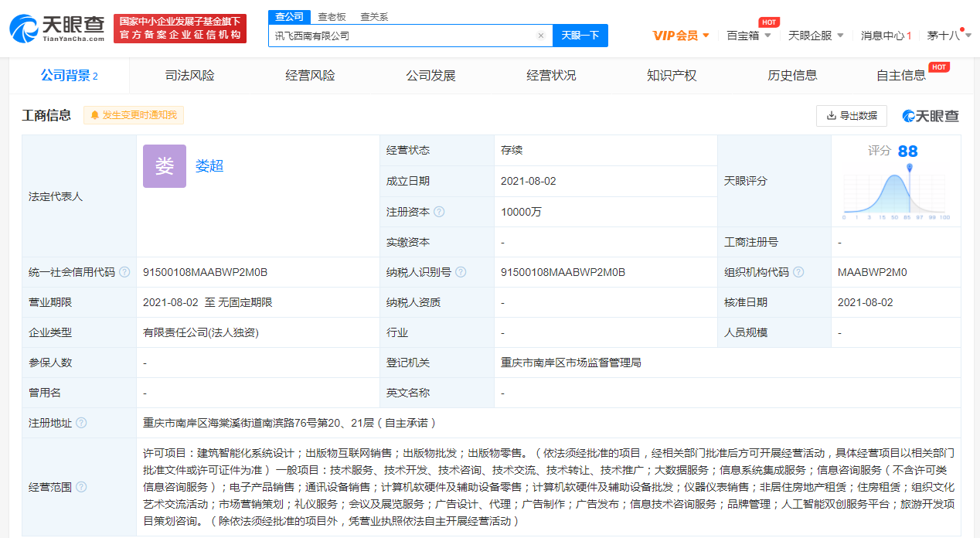Image resolution: width=980 pixels, height=538 pixels.
Task: Click help icon beside 经营范围
Action: [x=81, y=487]
